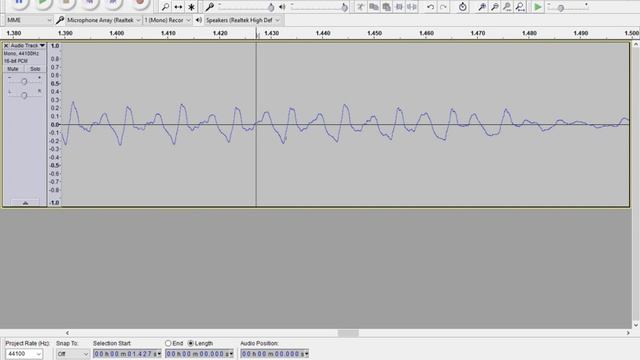Click the Paste icon in edit toolbar

coord(386,7)
